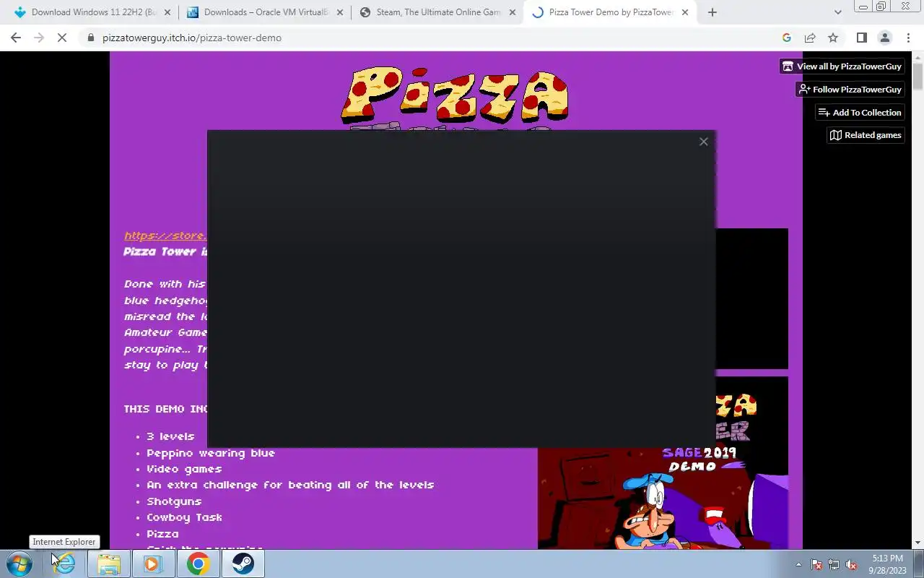Go back to the previous page

click(x=16, y=38)
